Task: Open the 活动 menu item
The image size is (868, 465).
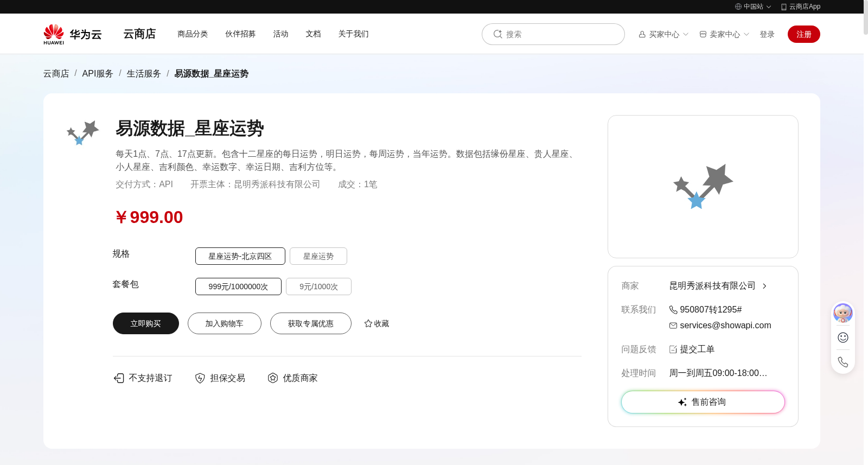Action: tap(280, 34)
